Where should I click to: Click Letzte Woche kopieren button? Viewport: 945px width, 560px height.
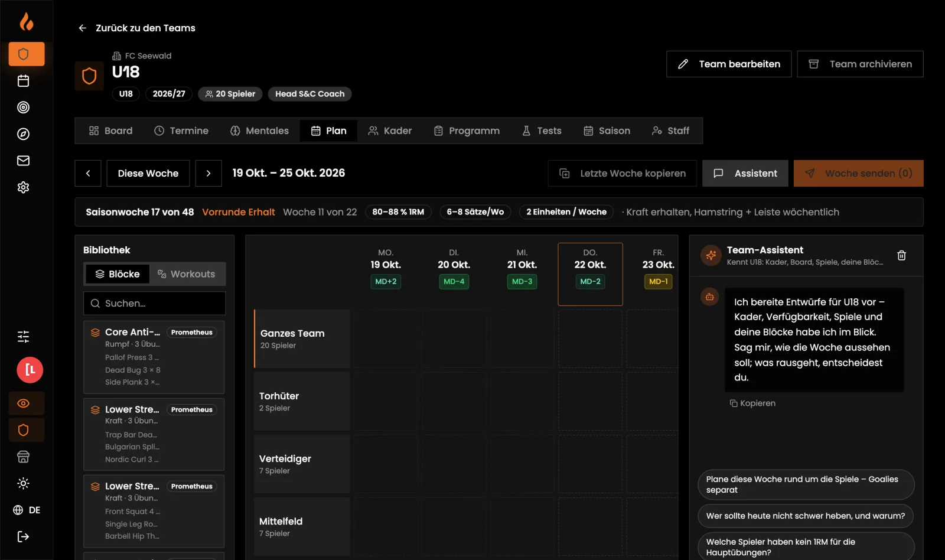click(x=623, y=173)
